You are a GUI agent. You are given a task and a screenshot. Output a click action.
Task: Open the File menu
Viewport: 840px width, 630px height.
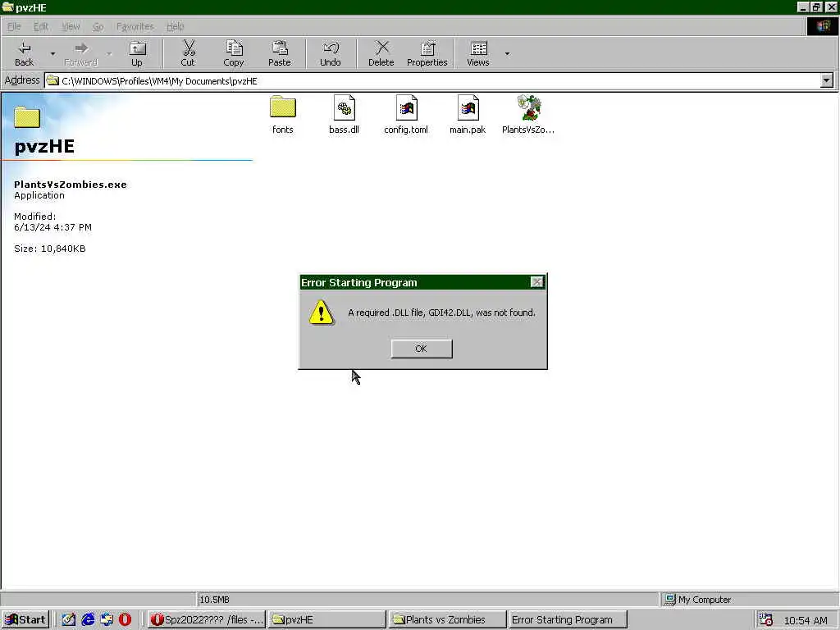point(14,26)
